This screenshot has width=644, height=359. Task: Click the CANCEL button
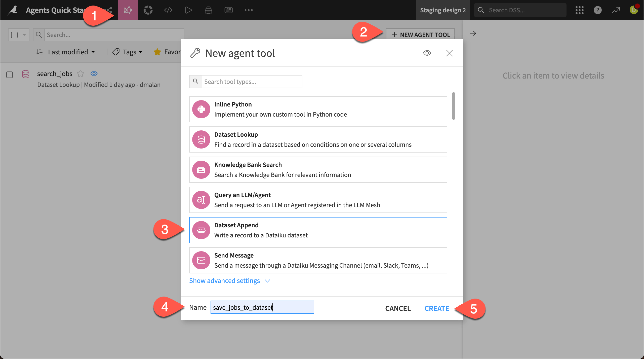pyautogui.click(x=398, y=308)
